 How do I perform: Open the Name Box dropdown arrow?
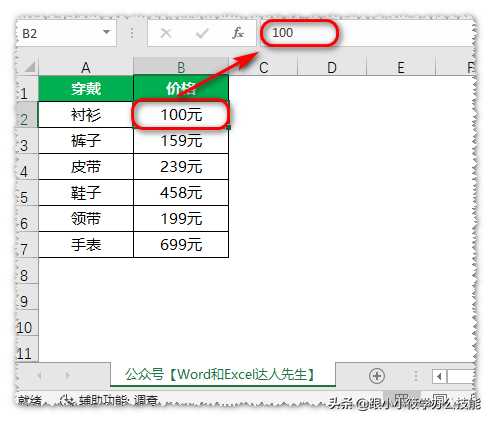tap(106, 32)
